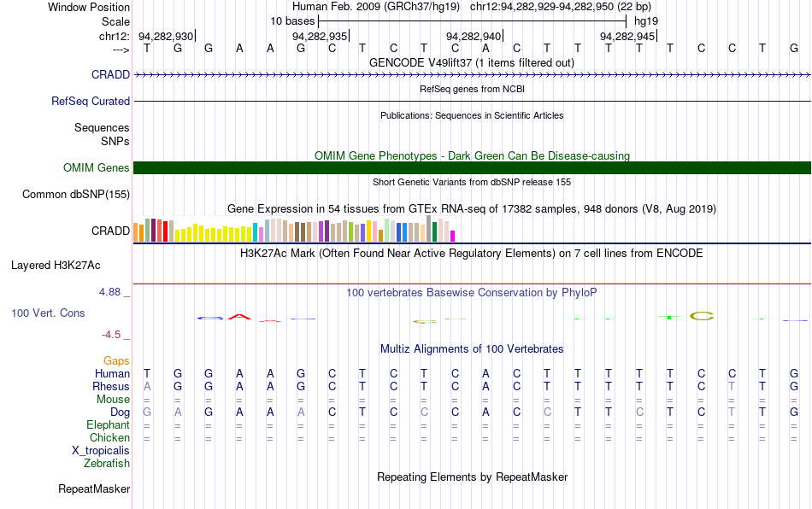
Task: Select the OMIM Genes label
Action: [96, 167]
